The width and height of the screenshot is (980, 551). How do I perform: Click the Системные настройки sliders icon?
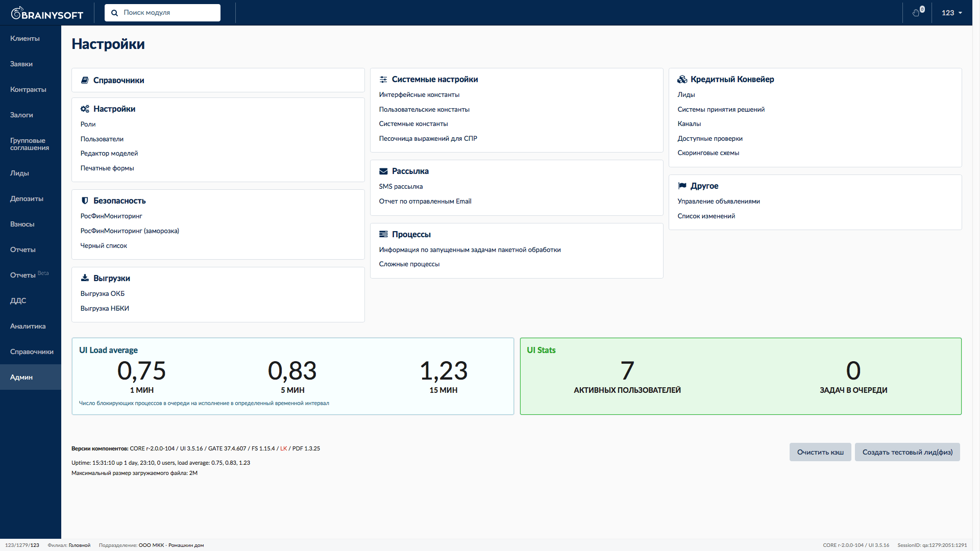tap(383, 79)
